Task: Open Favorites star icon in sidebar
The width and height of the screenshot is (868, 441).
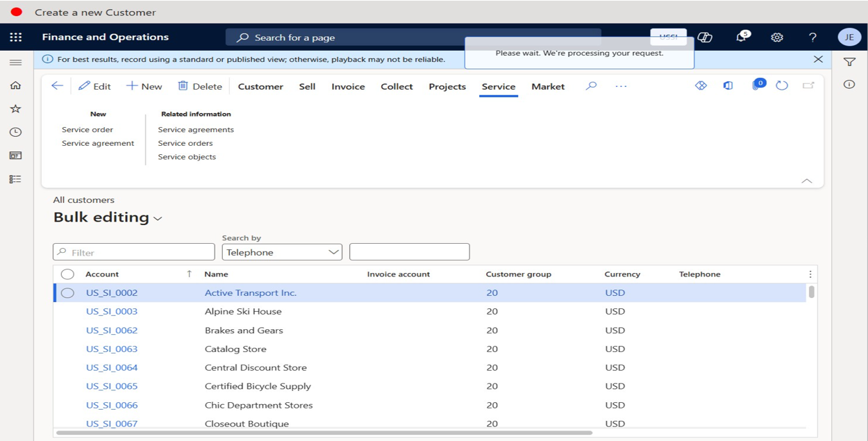Action: (x=15, y=109)
